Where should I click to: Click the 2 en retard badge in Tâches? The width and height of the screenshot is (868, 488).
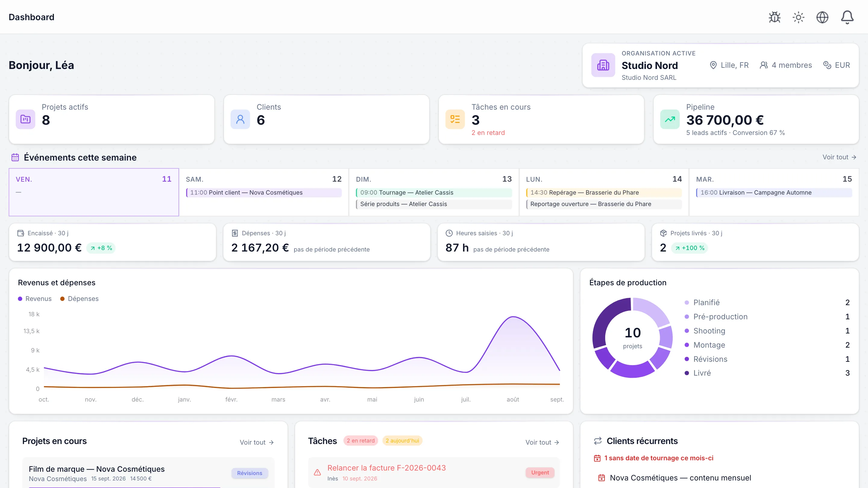[360, 440]
